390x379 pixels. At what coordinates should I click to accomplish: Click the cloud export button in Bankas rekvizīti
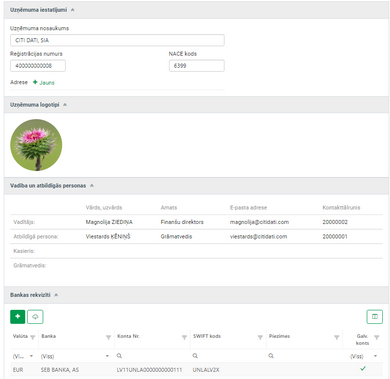(35, 317)
